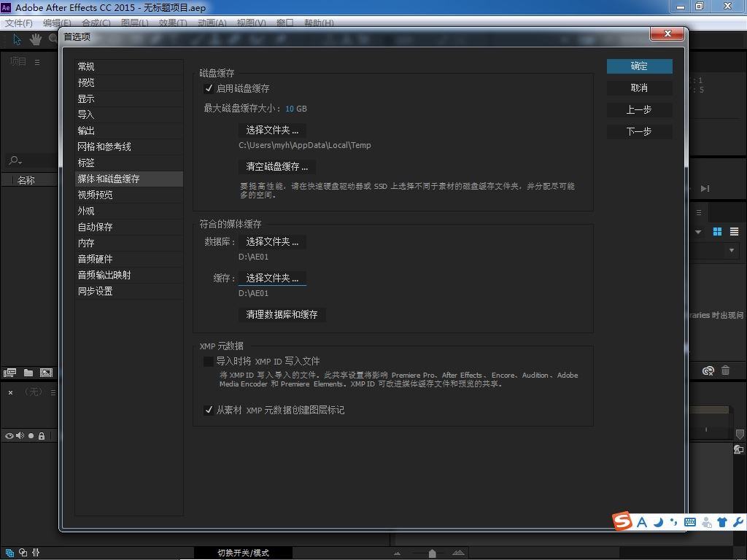Choose folder for 数据库 location
The width and height of the screenshot is (747, 560).
tap(272, 242)
